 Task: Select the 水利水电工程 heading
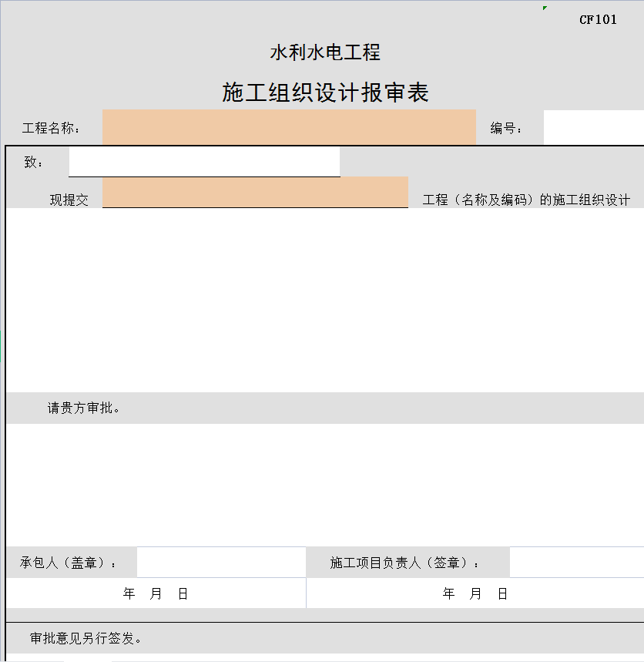coord(325,52)
